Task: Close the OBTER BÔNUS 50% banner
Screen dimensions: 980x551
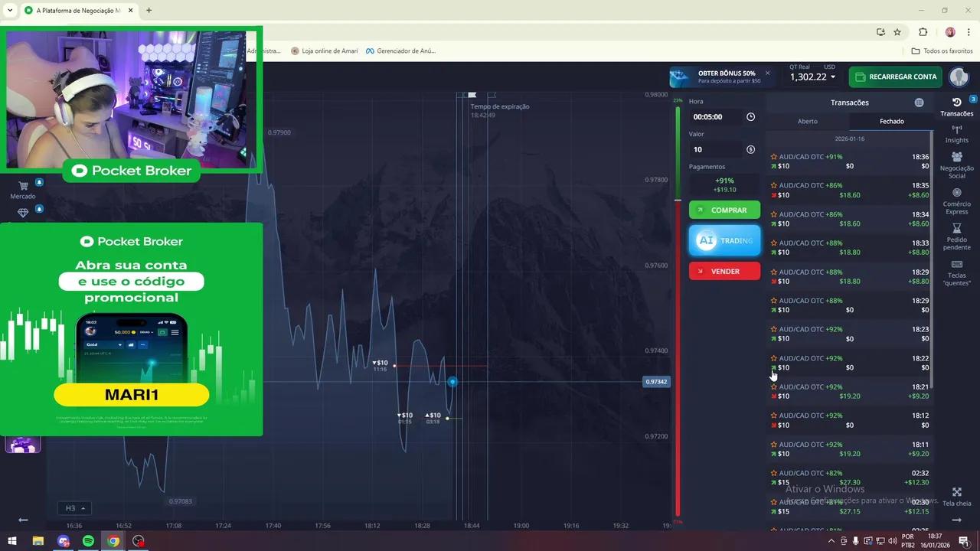Action: (767, 73)
